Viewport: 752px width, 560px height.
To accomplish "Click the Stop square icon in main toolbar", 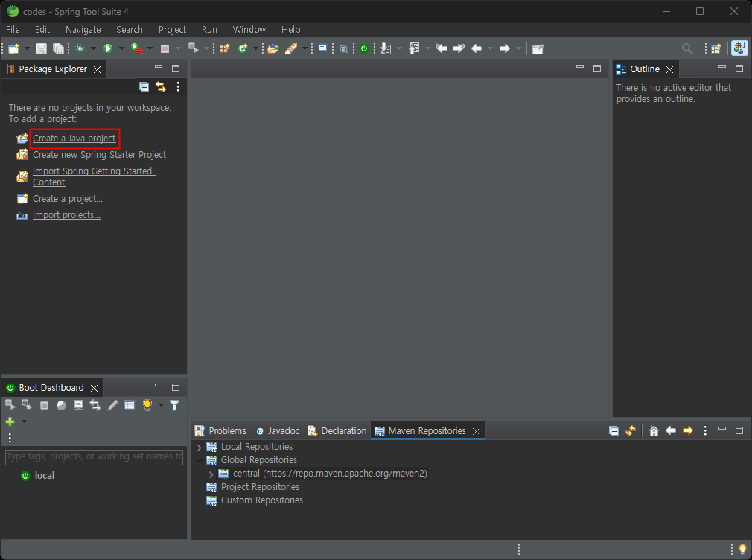I will coord(165,48).
